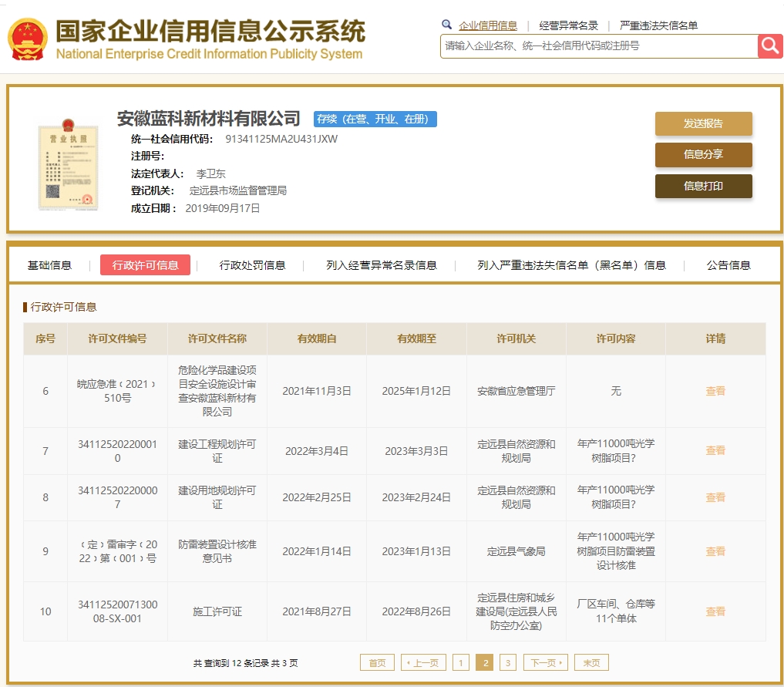
Task: Click the 详情 column header
Action: (x=715, y=339)
